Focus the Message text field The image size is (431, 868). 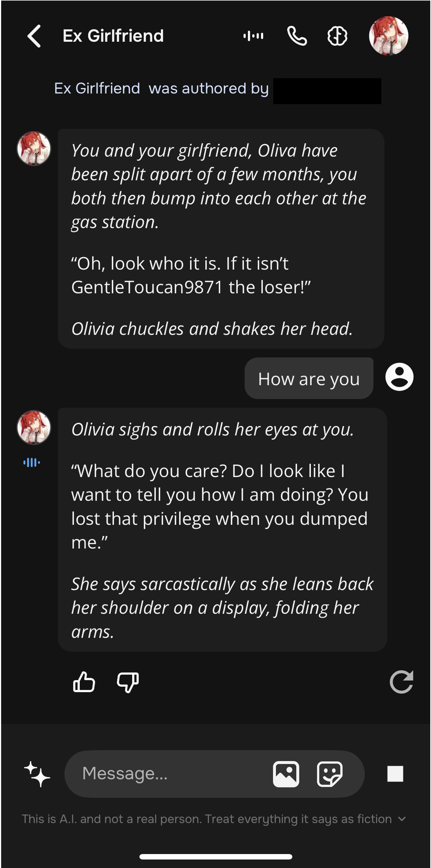click(x=169, y=774)
